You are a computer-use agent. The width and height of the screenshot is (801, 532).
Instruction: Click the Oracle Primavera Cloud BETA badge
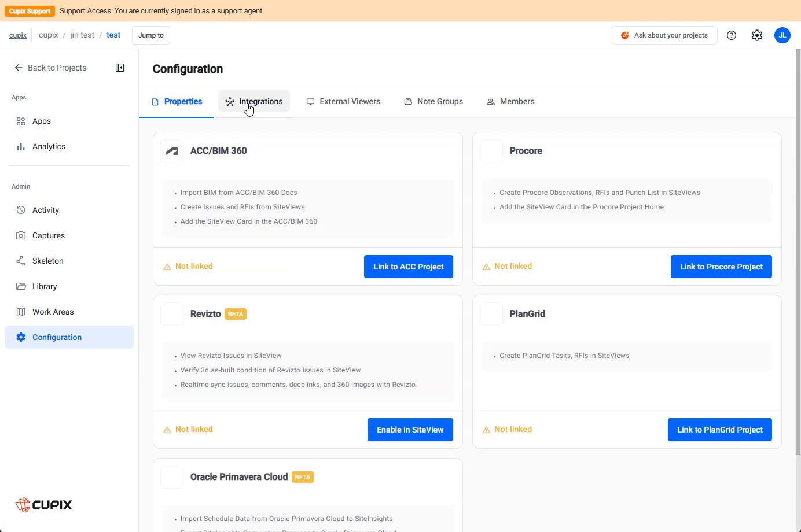coord(303,477)
